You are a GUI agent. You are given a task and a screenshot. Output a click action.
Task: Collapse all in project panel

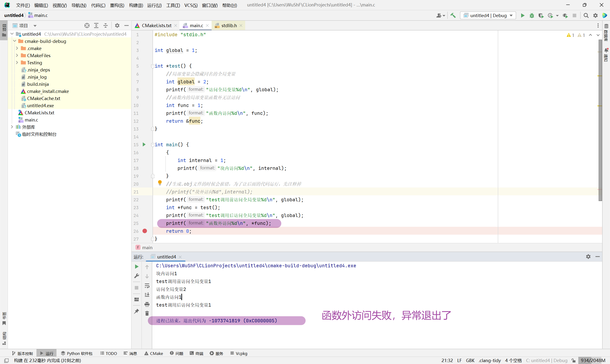point(106,25)
